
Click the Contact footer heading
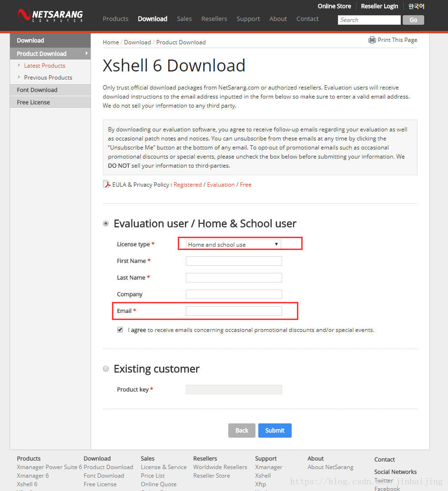pyautogui.click(x=385, y=460)
